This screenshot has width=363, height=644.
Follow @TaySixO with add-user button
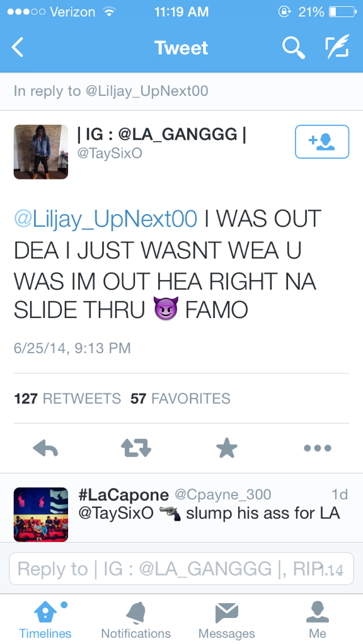(x=322, y=142)
